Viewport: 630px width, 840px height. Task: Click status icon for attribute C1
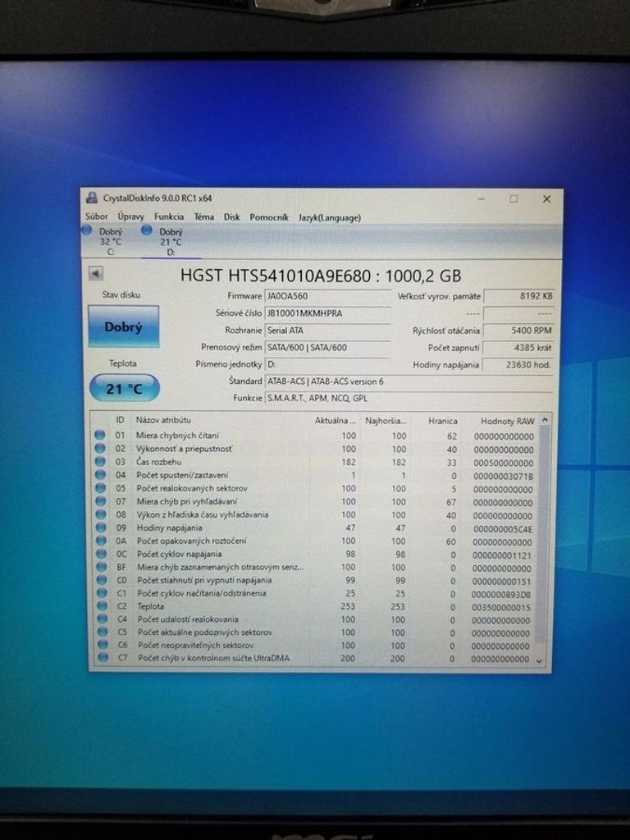[102, 593]
